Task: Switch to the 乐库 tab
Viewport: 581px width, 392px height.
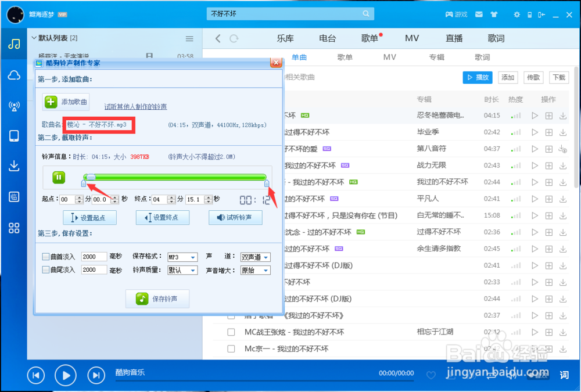Action: pyautogui.click(x=285, y=38)
